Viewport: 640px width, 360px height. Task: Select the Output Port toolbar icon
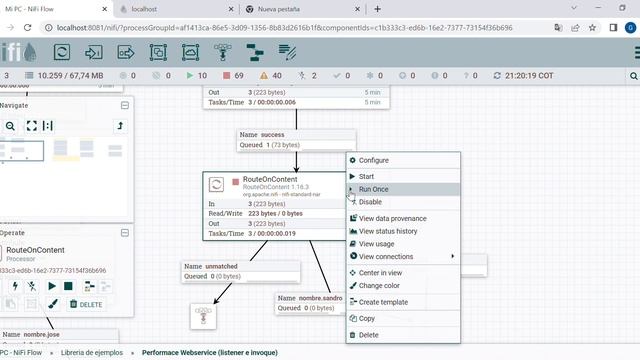pos(126,52)
